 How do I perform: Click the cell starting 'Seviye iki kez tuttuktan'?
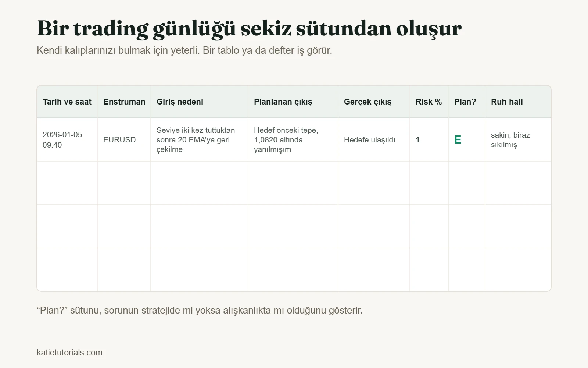(x=200, y=140)
